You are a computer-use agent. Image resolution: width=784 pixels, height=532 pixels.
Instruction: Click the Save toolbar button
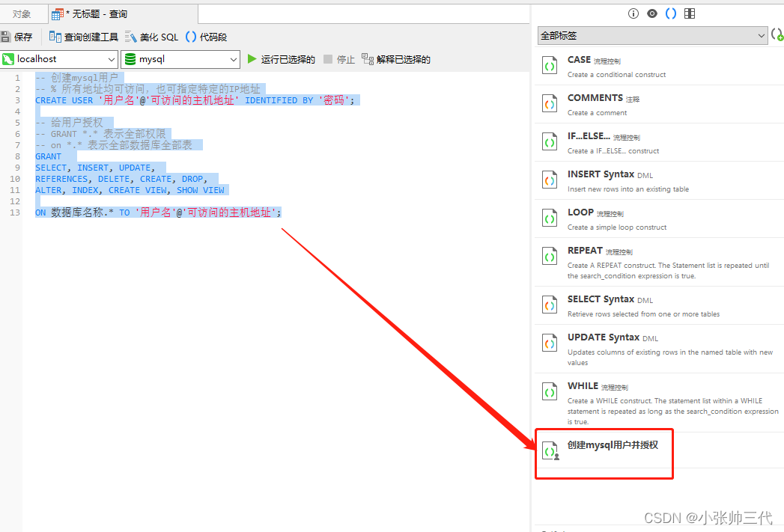16,37
